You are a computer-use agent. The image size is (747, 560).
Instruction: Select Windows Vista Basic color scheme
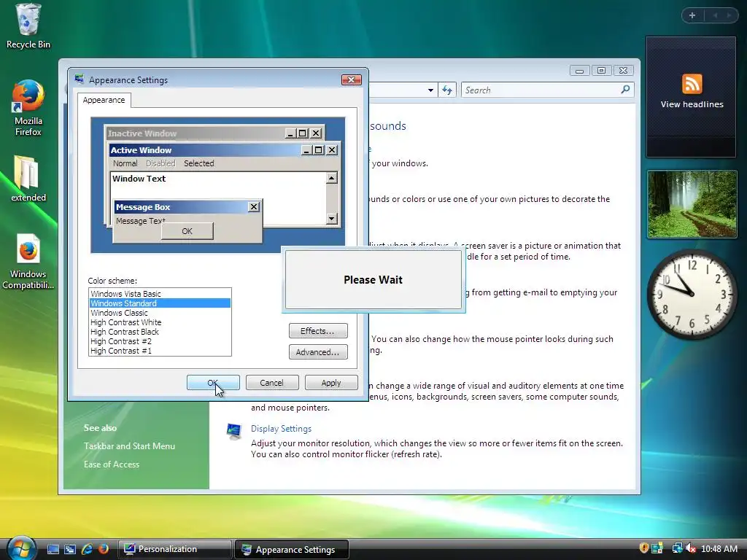point(160,294)
